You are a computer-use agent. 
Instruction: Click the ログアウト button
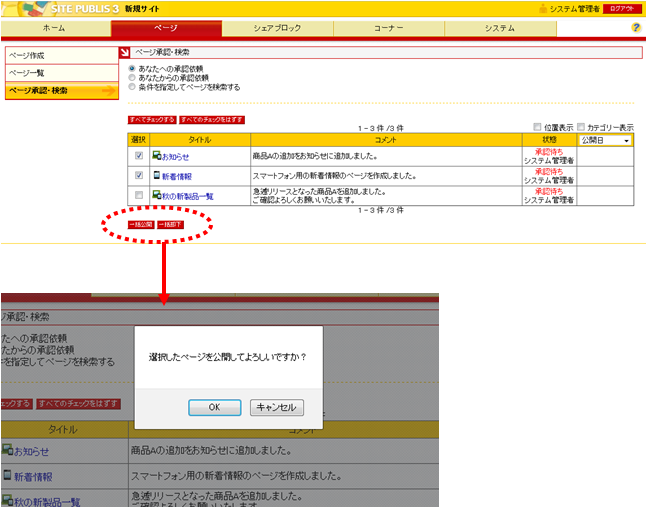point(621,8)
